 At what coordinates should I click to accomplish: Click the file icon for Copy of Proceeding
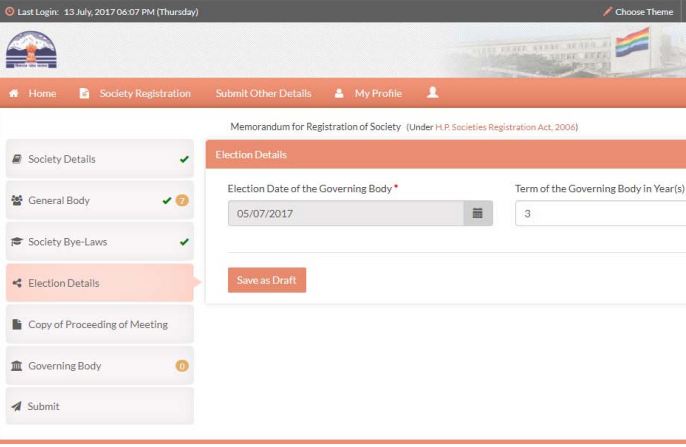(x=17, y=324)
